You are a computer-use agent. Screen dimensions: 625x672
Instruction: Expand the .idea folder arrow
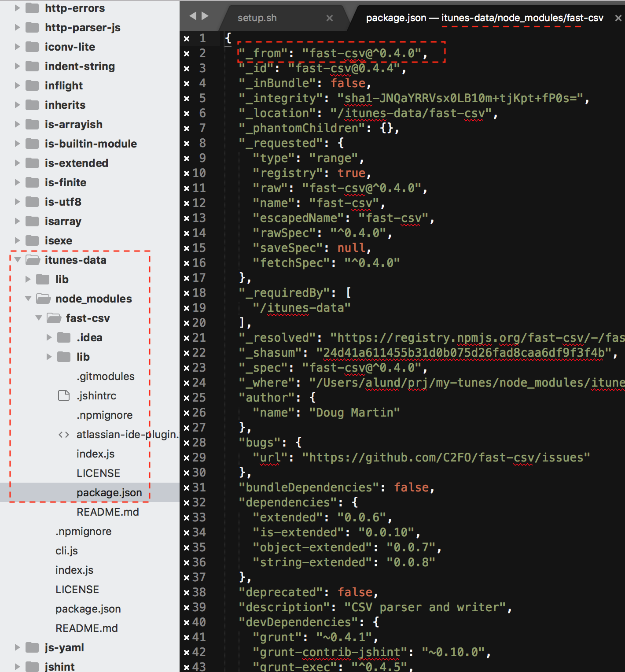point(49,337)
